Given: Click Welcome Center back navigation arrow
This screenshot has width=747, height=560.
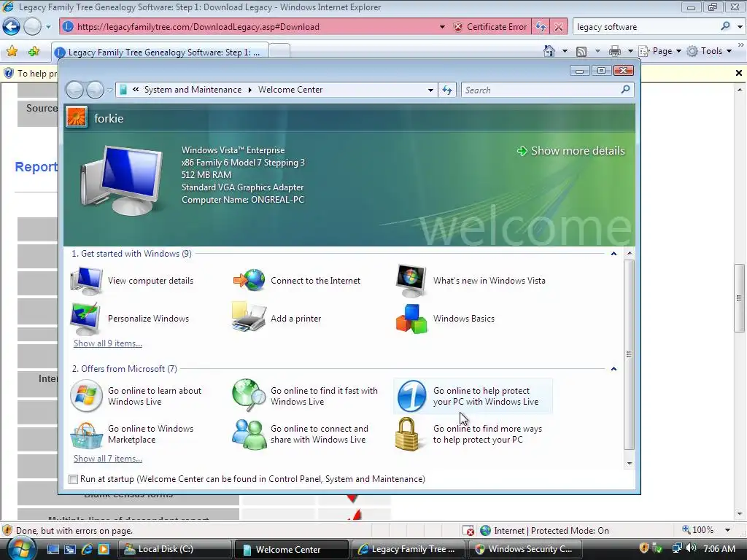Looking at the screenshot, I should (74, 90).
